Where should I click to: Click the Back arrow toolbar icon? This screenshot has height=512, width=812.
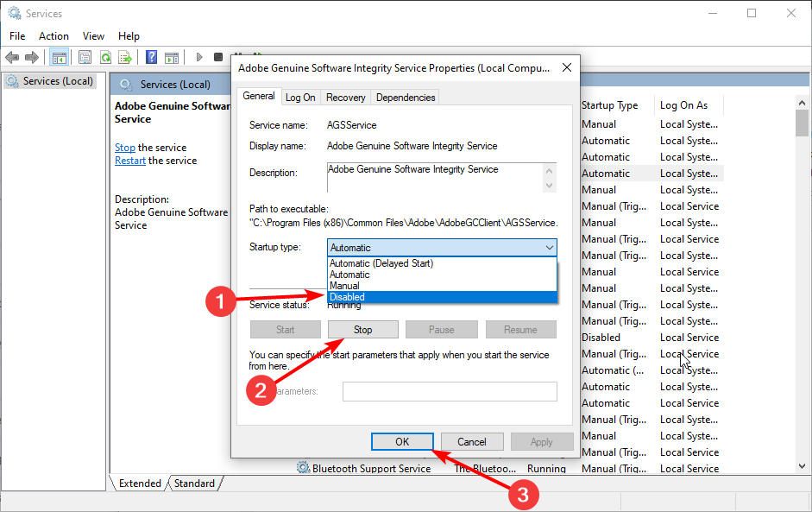[x=12, y=57]
